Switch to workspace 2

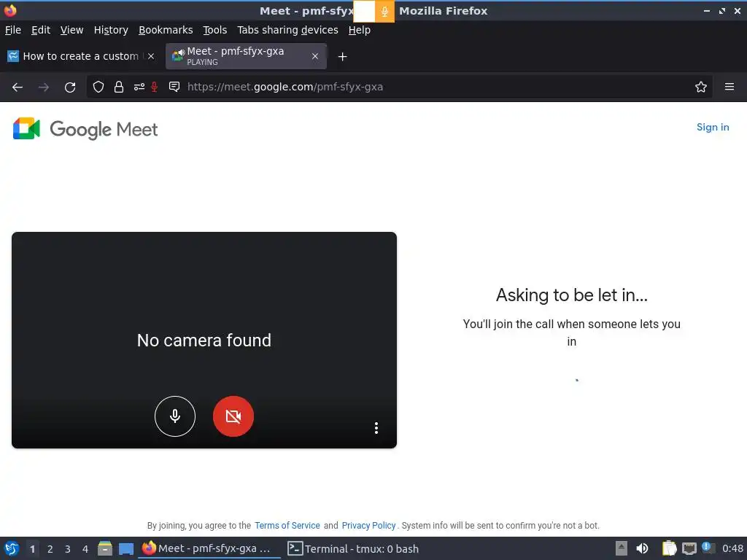(50, 549)
